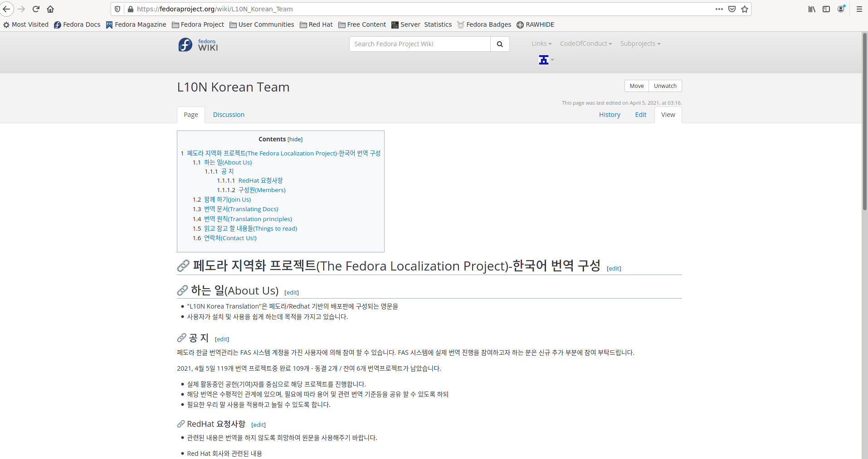
Task: Open the Library icon in toolbar
Action: click(812, 9)
